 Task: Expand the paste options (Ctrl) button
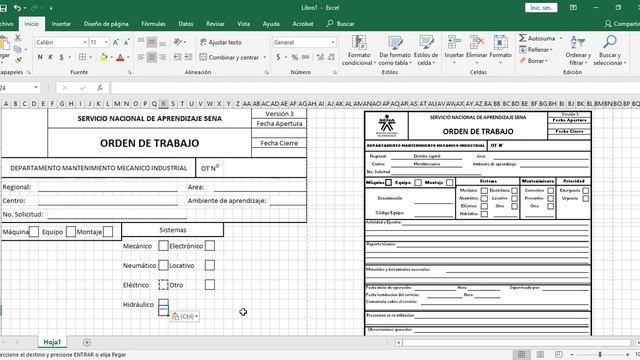coord(185,316)
